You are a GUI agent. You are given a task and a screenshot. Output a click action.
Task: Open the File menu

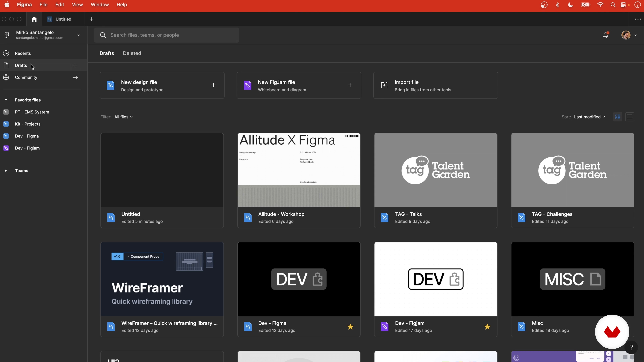43,5
